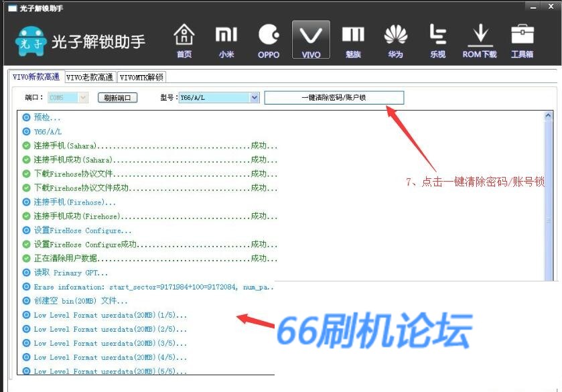The height and width of the screenshot is (392, 562).
Task: Expand the 型号 model dropdown arrow
Action: click(254, 98)
